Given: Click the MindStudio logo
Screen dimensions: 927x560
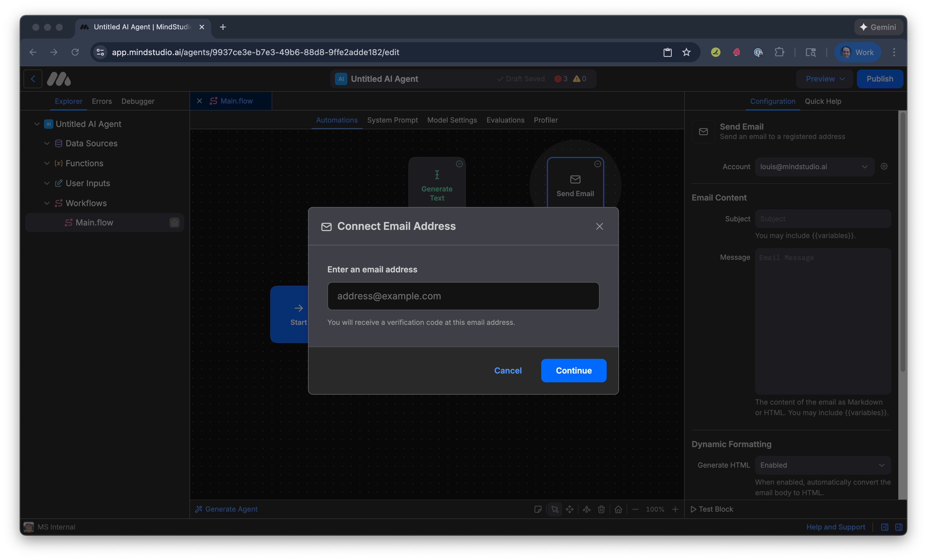Looking at the screenshot, I should pyautogui.click(x=59, y=79).
